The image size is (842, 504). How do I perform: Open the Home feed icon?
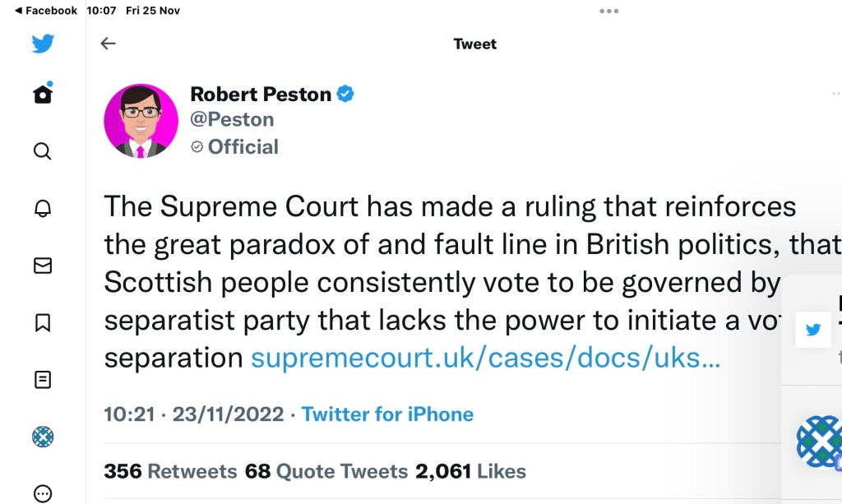coord(43,95)
